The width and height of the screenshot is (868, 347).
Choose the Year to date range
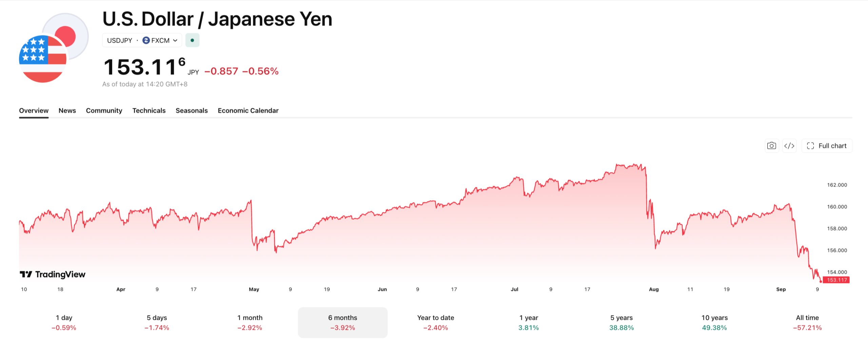[x=436, y=322]
